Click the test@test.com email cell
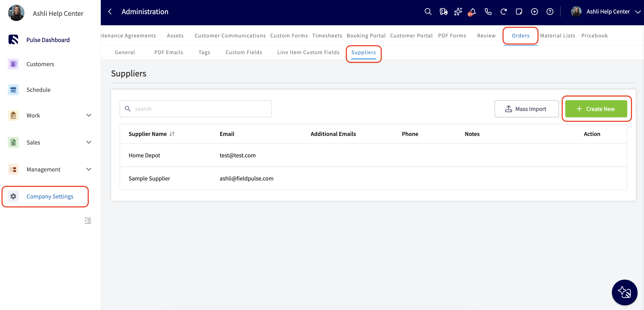 238,155
